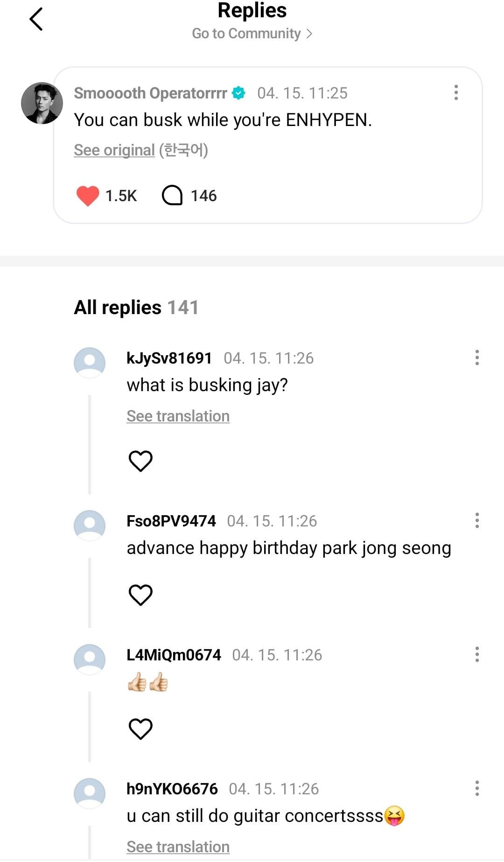Like the "what is busking jay?" reply

pyautogui.click(x=140, y=461)
